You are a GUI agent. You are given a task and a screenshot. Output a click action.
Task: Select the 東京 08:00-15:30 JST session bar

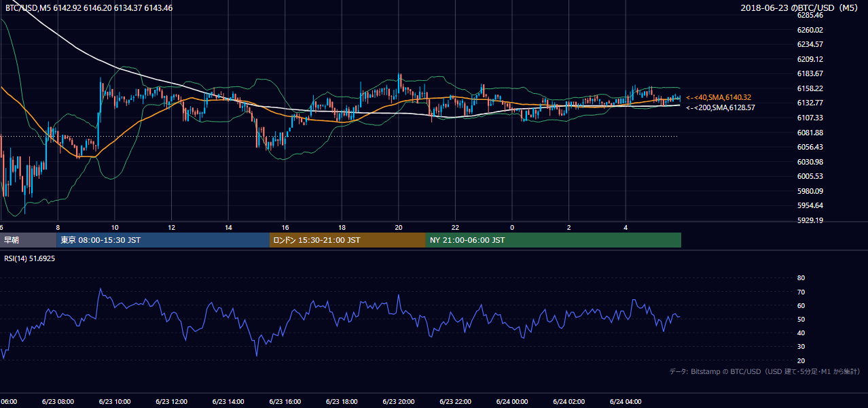coord(163,240)
